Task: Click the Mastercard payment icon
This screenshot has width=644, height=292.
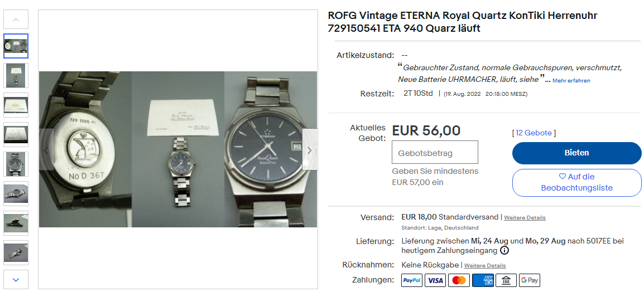Action: tap(459, 280)
